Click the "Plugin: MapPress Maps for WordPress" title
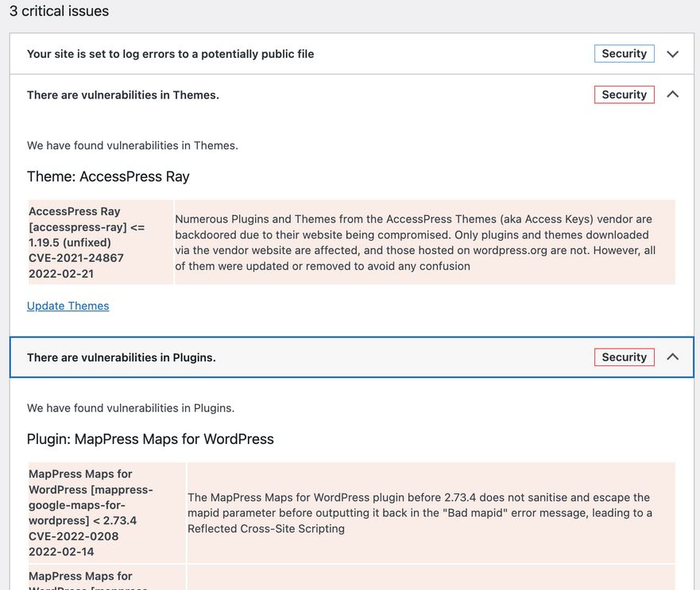Viewport: 700px width, 590px height. [150, 439]
